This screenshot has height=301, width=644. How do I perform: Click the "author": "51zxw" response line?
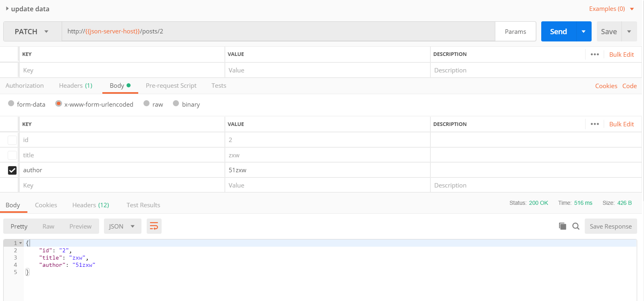67,265
